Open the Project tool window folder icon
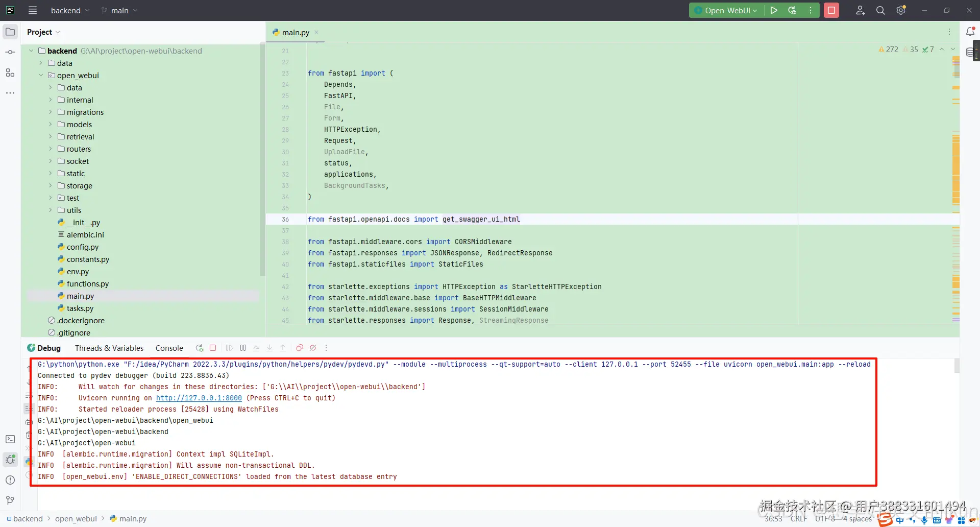The image size is (980, 527). click(x=10, y=32)
